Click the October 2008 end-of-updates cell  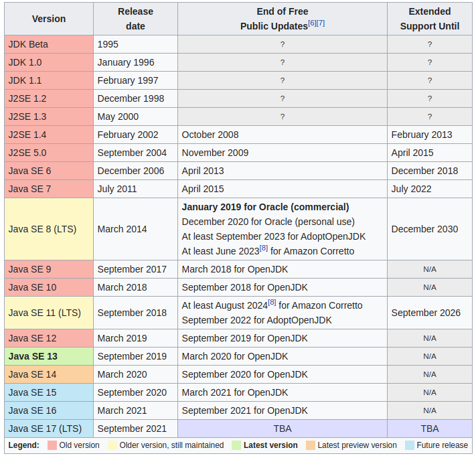(x=283, y=135)
